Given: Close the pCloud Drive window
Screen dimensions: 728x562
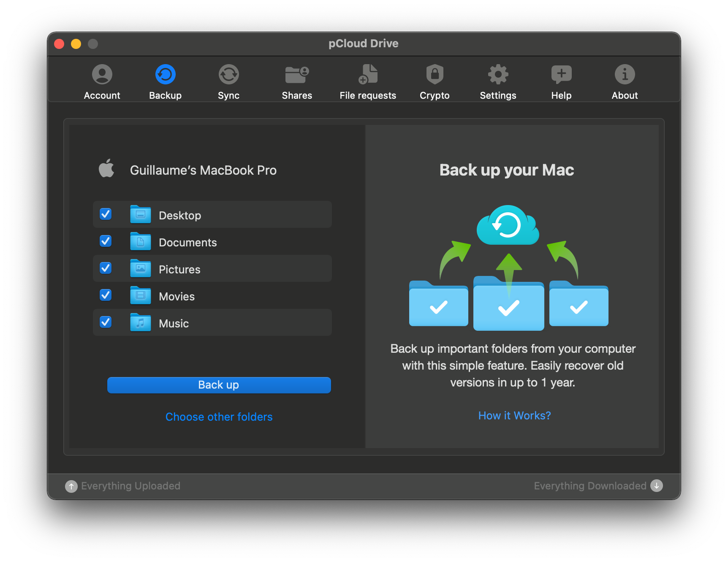Looking at the screenshot, I should pos(59,44).
